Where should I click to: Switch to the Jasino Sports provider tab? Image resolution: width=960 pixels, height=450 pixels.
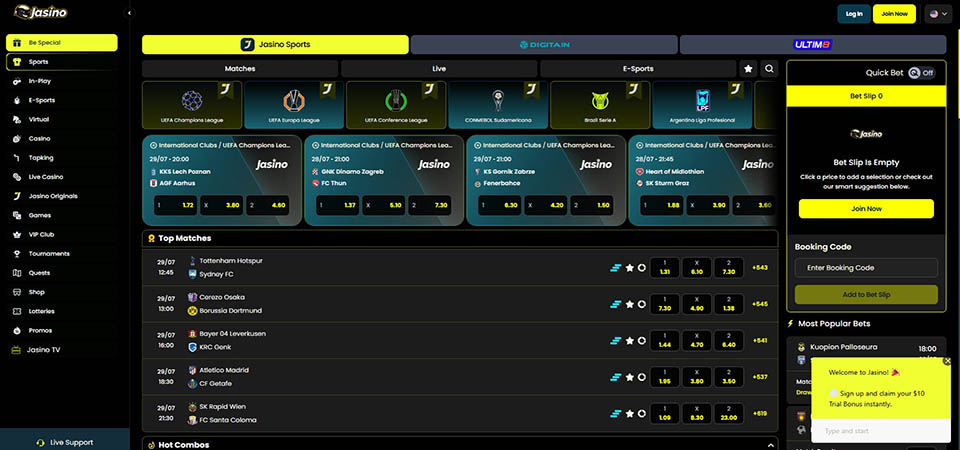[275, 45]
